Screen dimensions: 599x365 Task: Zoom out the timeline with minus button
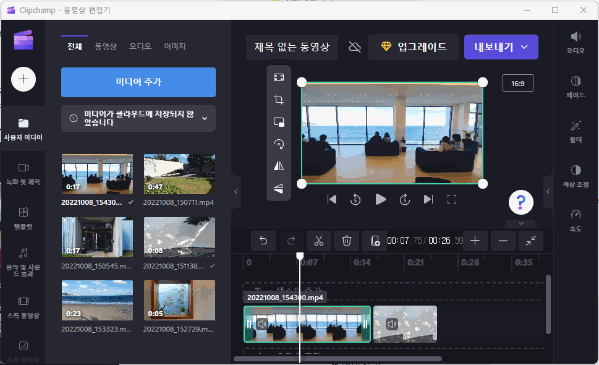(503, 241)
